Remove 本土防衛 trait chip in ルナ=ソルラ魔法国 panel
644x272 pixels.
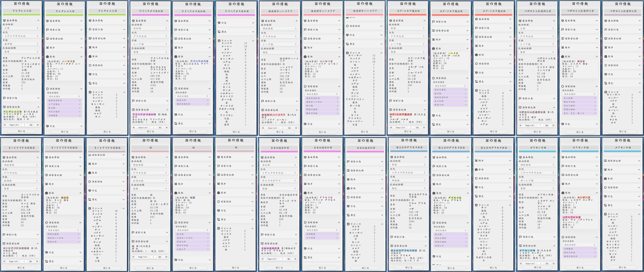pyautogui.click(x=466, y=101)
